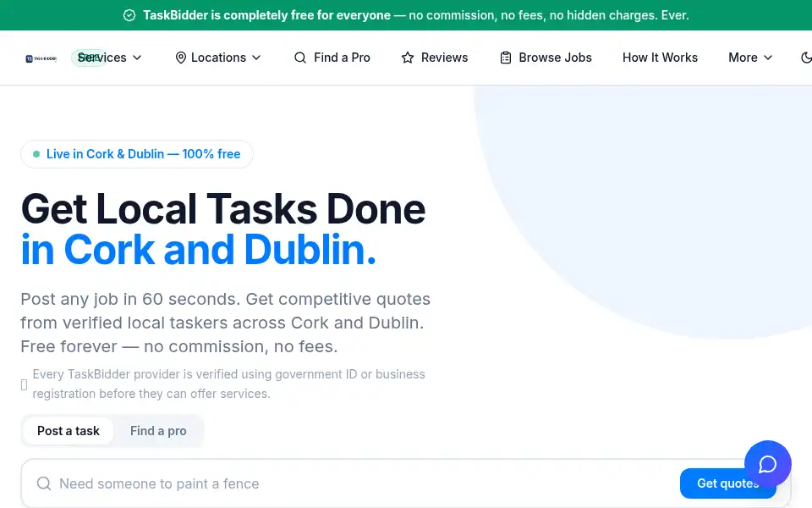Open the chat bubble widget
The width and height of the screenshot is (812, 508).
767,464
